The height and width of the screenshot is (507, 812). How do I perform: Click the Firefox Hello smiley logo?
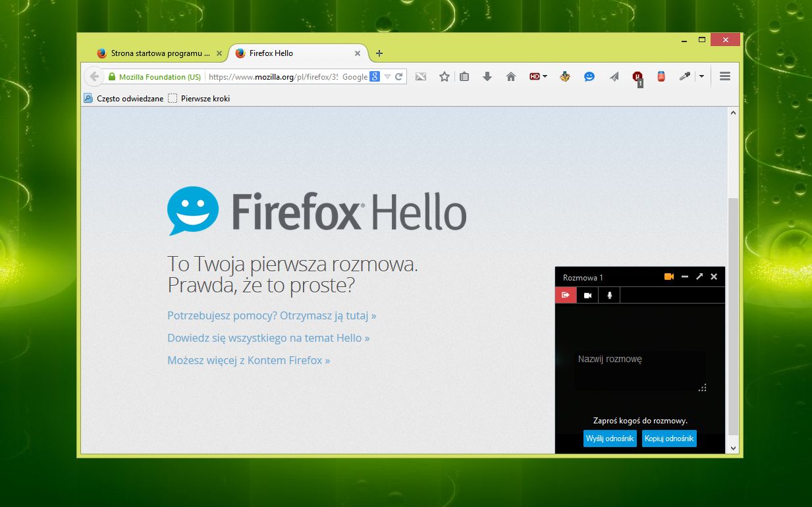click(192, 211)
